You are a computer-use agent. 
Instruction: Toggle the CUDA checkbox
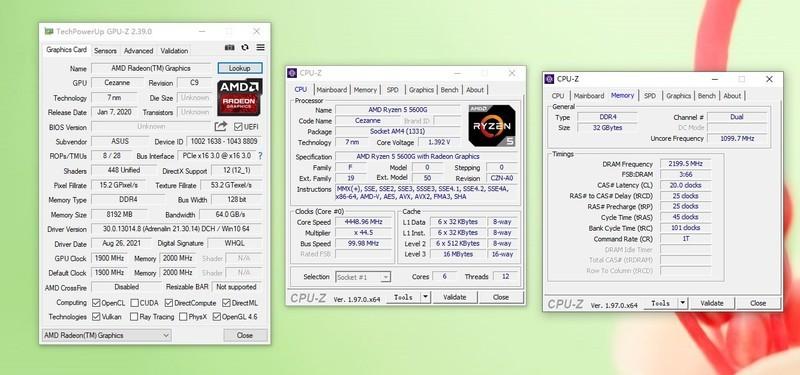click(x=135, y=303)
